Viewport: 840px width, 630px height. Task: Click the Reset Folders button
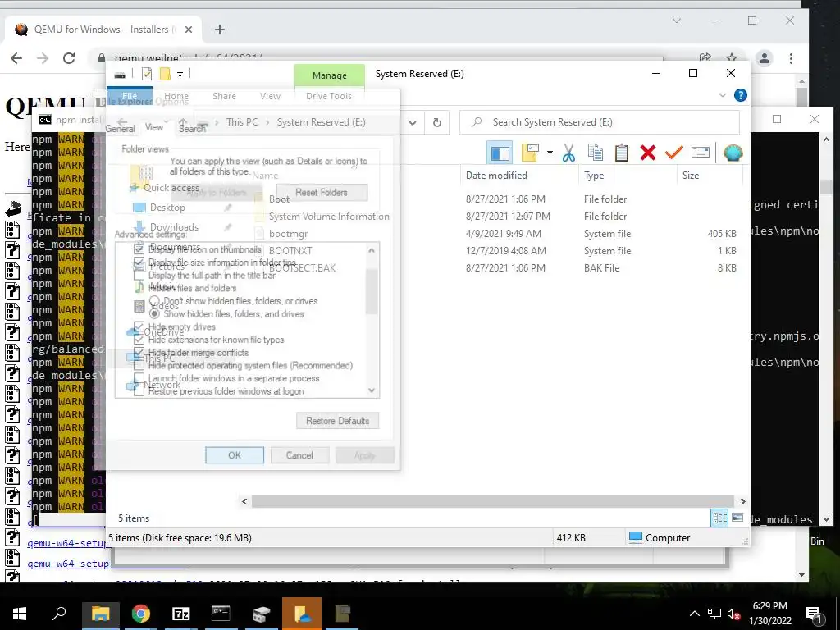point(322,192)
